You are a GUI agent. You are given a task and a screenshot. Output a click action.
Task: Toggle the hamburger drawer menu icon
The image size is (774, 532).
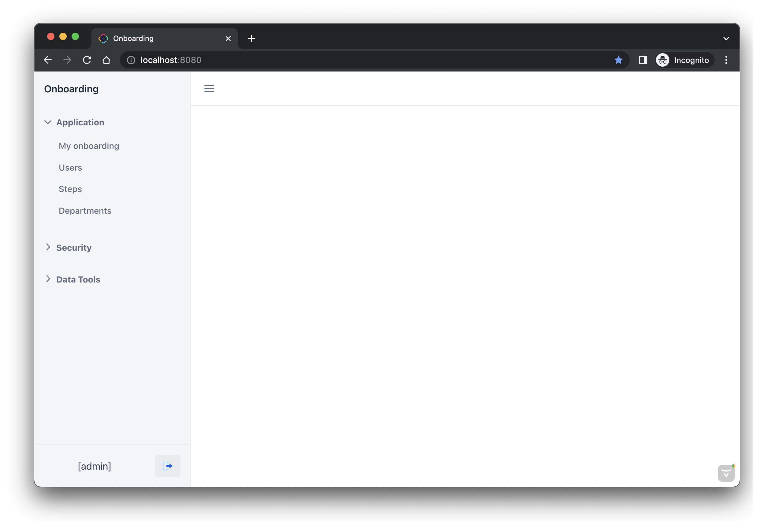[x=209, y=88]
